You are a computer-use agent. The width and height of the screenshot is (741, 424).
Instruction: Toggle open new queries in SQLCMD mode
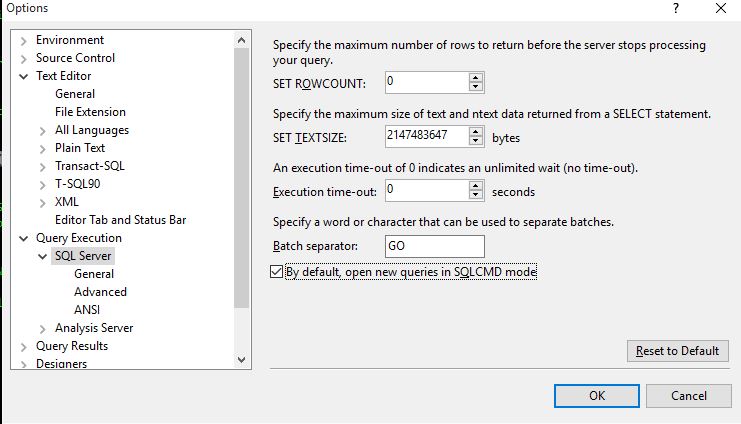(x=277, y=271)
